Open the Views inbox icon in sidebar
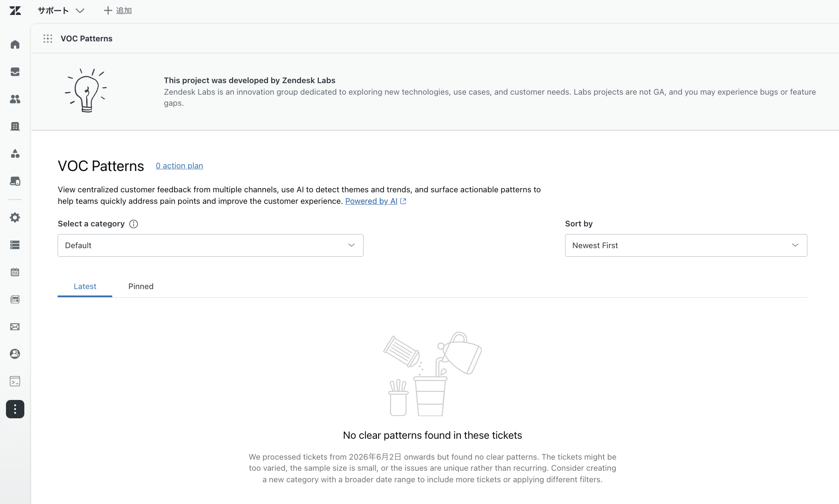The image size is (839, 504). click(x=15, y=72)
